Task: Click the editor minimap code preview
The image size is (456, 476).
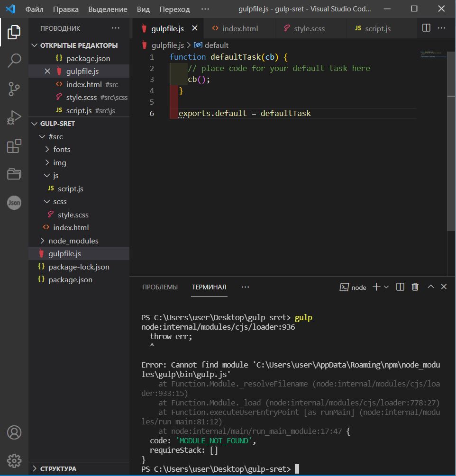Action: click(x=433, y=54)
